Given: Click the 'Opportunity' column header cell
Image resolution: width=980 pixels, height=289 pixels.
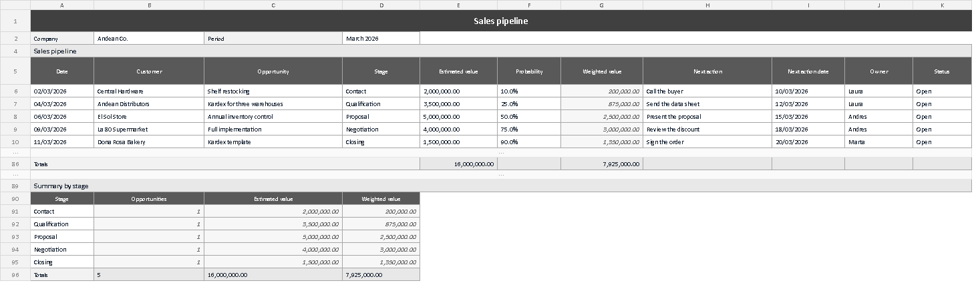Looking at the screenshot, I should (x=273, y=71).
